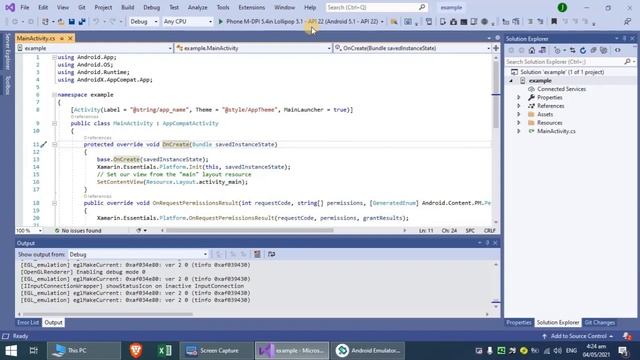
Task: Open the OnCreate member dropdown
Action: click(x=412, y=48)
